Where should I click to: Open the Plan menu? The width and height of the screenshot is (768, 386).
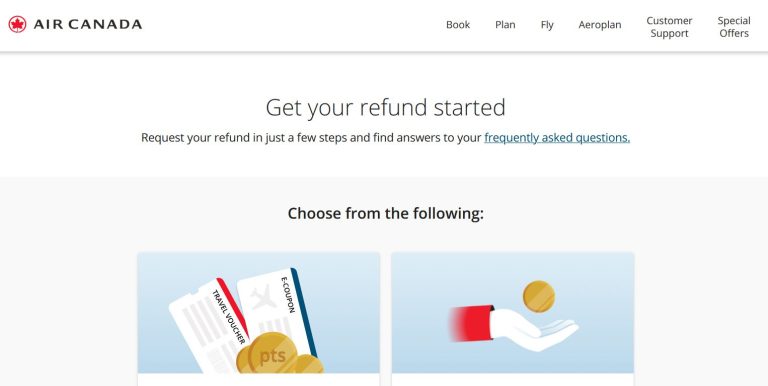click(505, 24)
